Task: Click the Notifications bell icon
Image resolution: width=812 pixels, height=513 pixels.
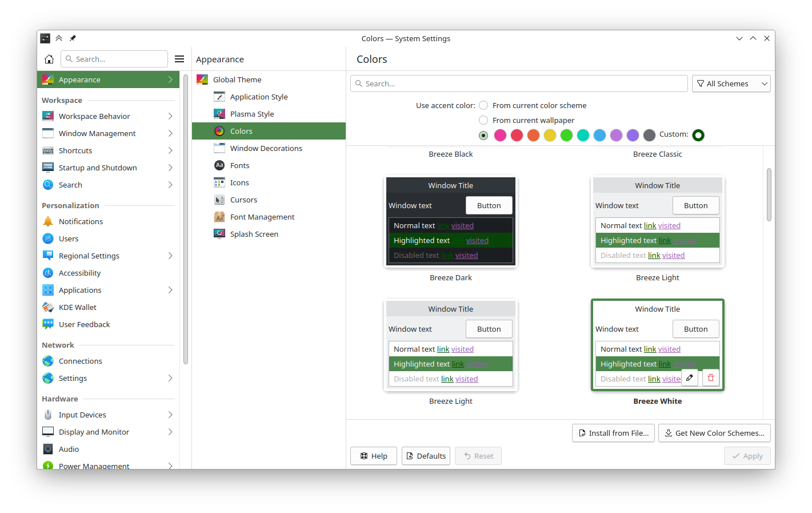Action: coord(48,221)
